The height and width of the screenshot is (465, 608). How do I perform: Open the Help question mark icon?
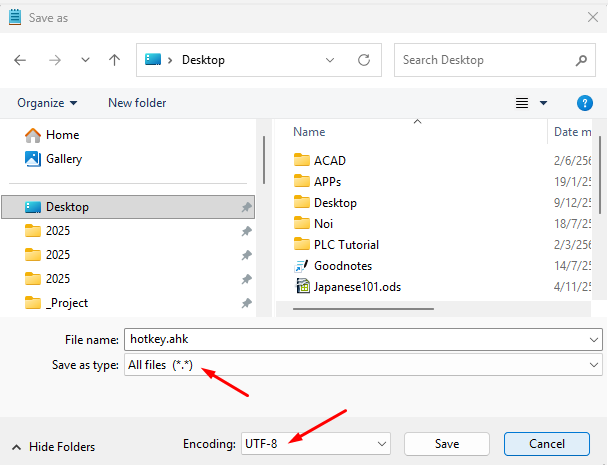(x=585, y=103)
